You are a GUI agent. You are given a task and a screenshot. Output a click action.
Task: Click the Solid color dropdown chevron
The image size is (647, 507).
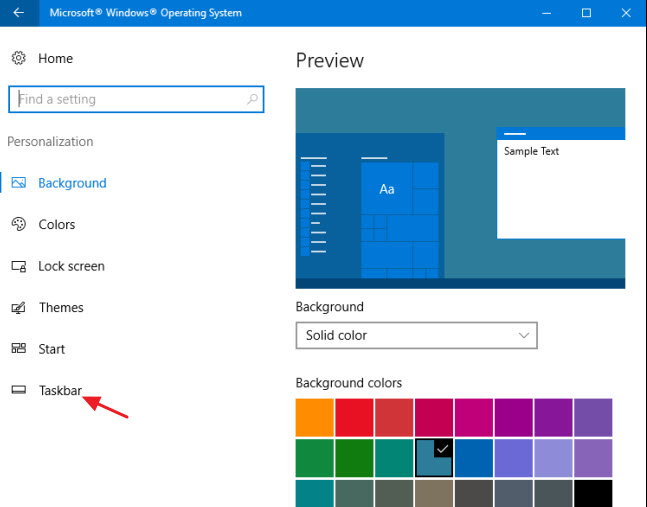click(x=524, y=335)
